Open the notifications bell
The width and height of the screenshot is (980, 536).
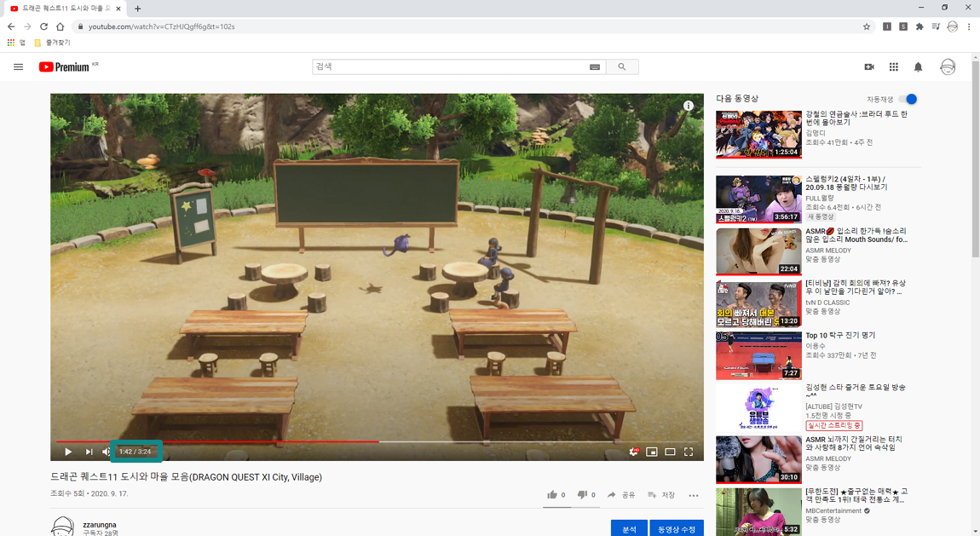coord(918,66)
